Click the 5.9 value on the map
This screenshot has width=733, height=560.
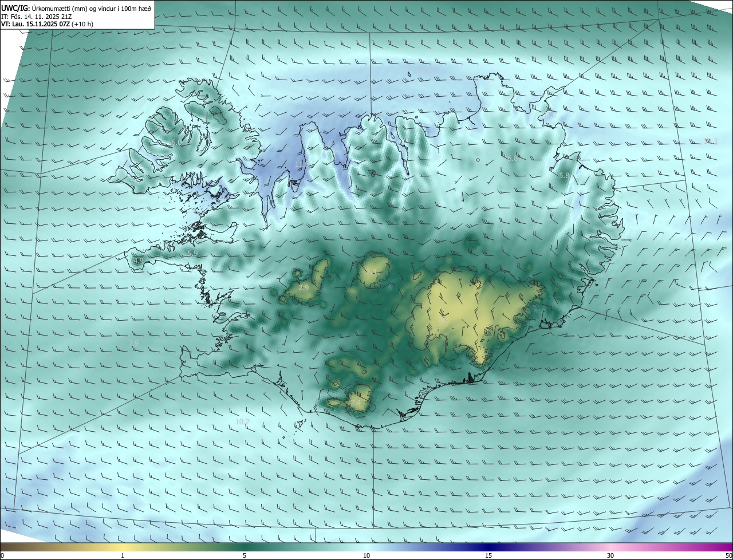192,253
